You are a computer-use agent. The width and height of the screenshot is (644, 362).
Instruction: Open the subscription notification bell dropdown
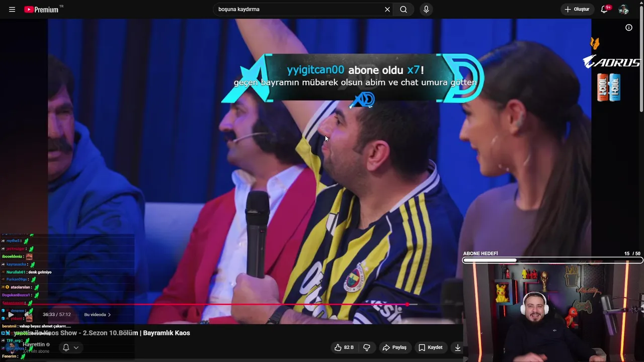pos(70,347)
